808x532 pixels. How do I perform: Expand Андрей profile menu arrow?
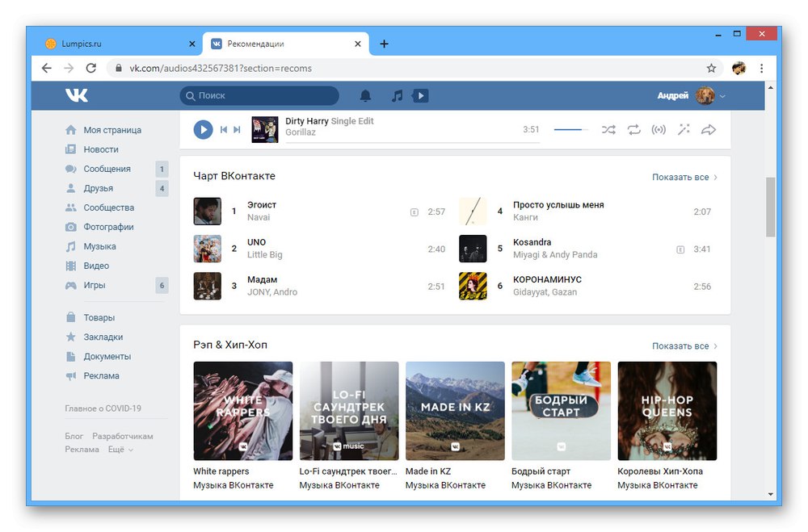click(722, 96)
